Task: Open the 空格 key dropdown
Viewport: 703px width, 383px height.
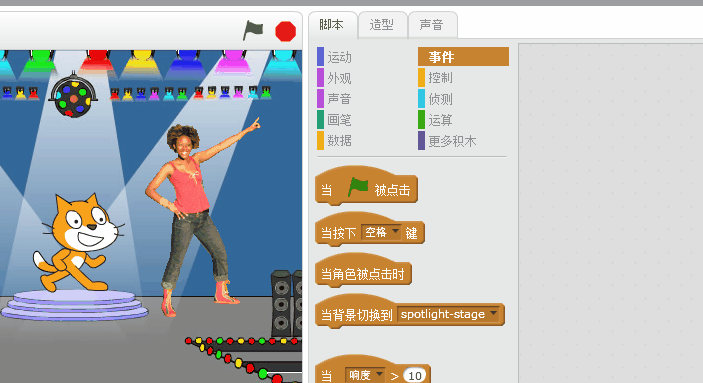Action: [x=382, y=232]
